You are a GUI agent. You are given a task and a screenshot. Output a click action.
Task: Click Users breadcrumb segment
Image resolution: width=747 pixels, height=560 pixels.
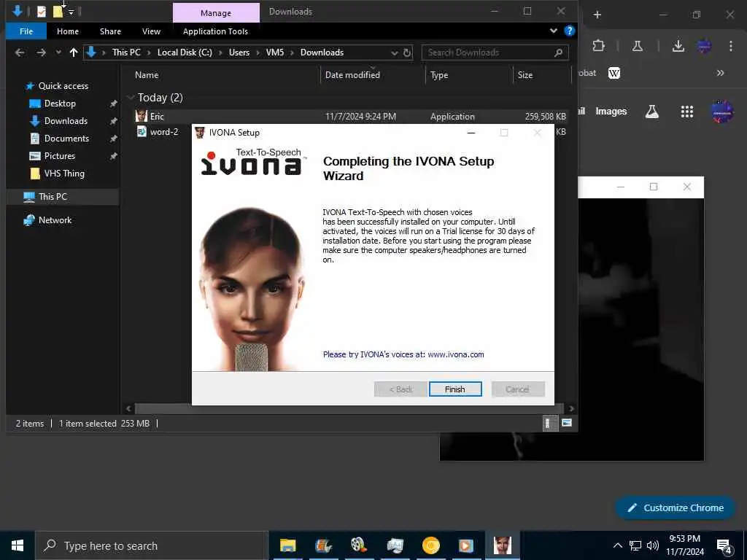[239, 52]
